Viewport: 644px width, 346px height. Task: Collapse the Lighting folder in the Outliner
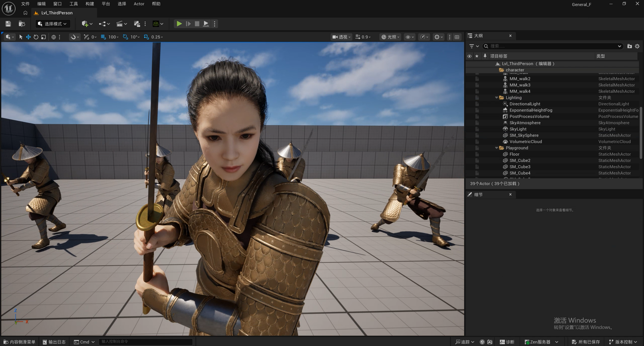click(497, 98)
